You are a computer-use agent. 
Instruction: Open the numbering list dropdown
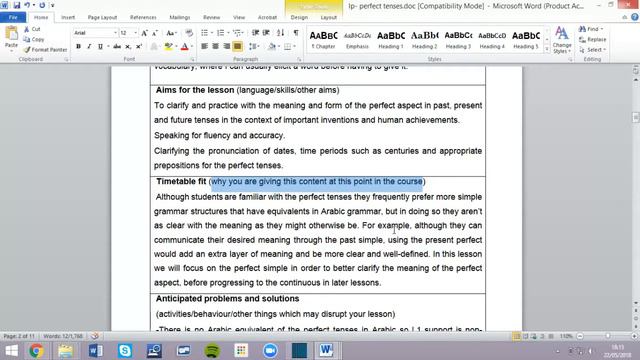228,33
